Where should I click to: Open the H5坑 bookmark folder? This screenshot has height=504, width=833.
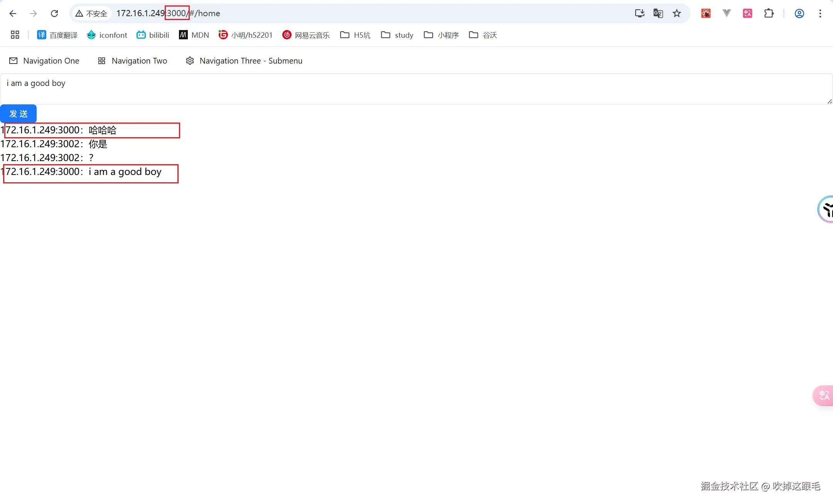355,35
